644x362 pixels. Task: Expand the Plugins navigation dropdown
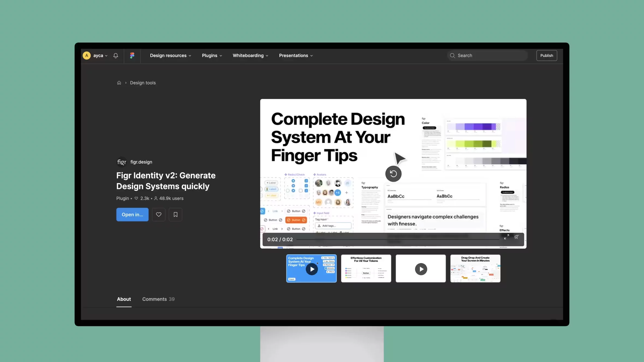point(211,55)
